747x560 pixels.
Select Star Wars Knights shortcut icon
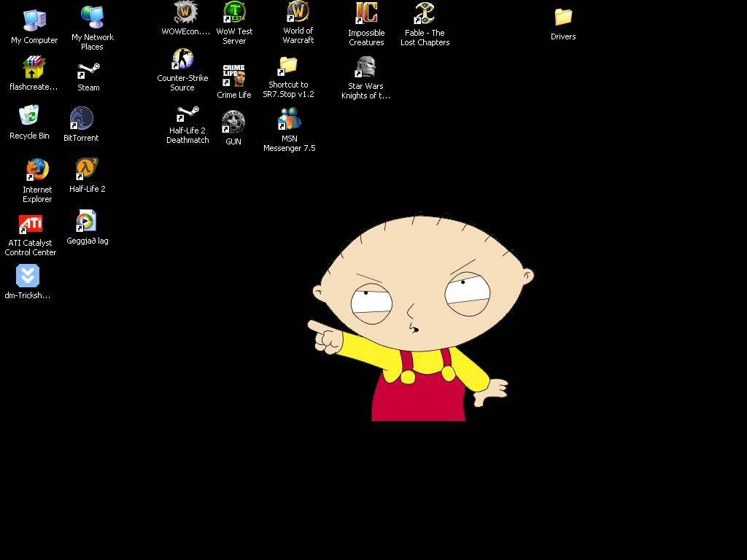click(365, 66)
